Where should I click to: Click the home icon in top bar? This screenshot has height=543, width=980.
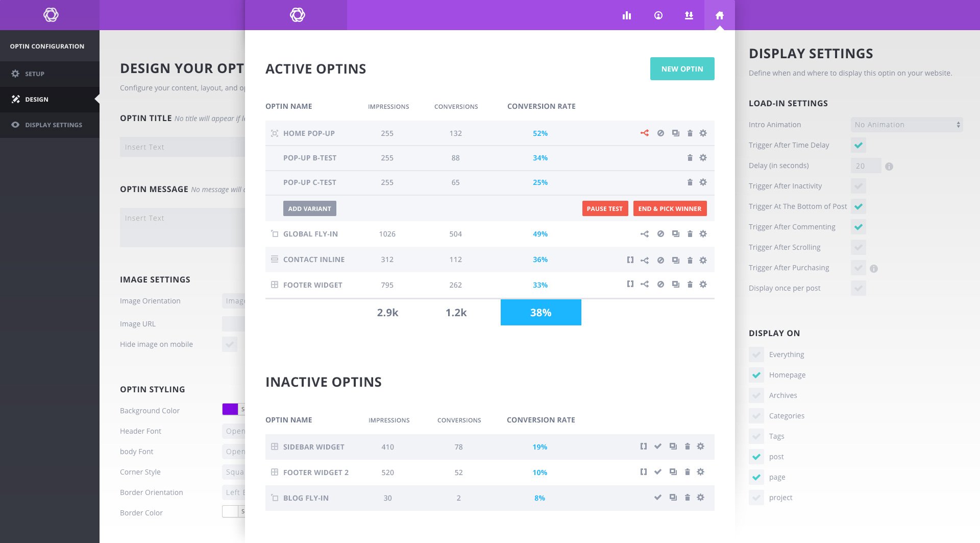(x=720, y=15)
